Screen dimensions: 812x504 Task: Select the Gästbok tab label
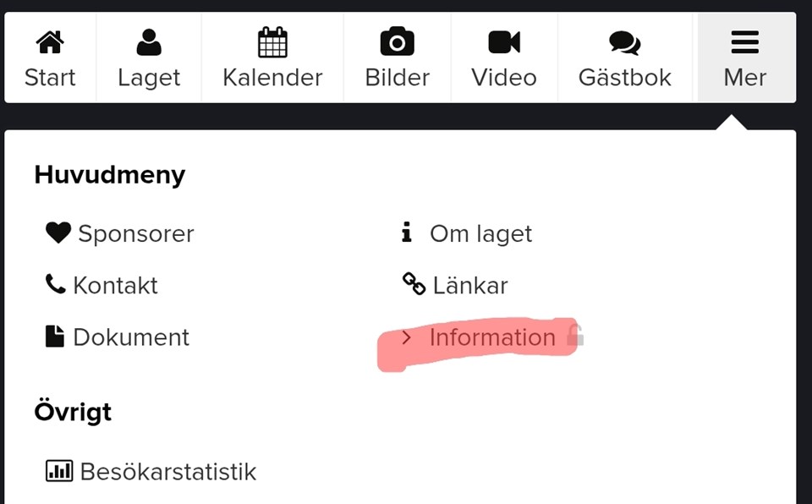tap(624, 78)
